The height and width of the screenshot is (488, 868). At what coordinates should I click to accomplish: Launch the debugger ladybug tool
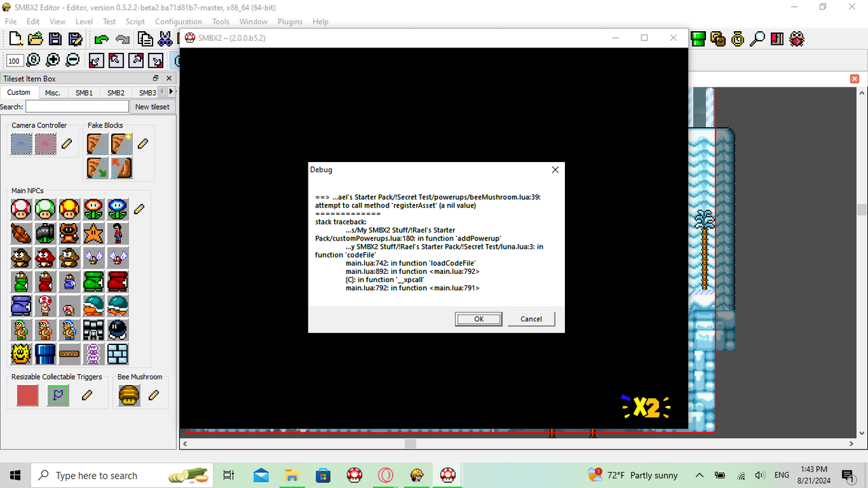coord(797,39)
